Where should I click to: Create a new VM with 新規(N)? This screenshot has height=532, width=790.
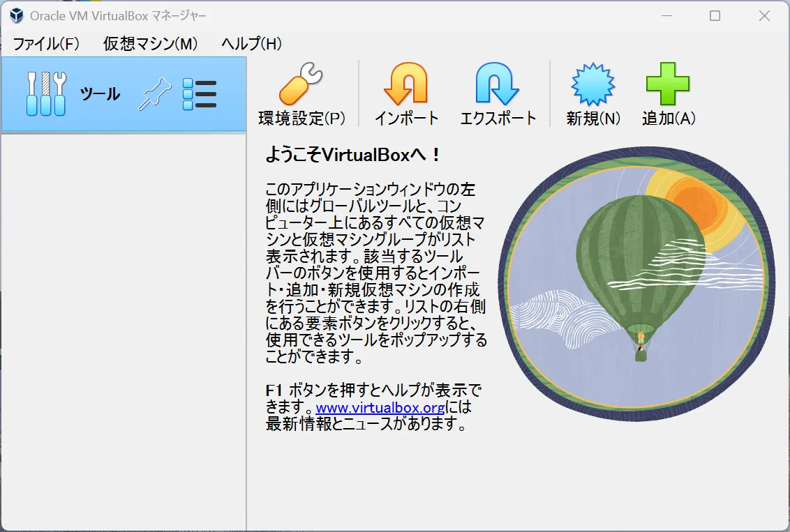click(593, 94)
